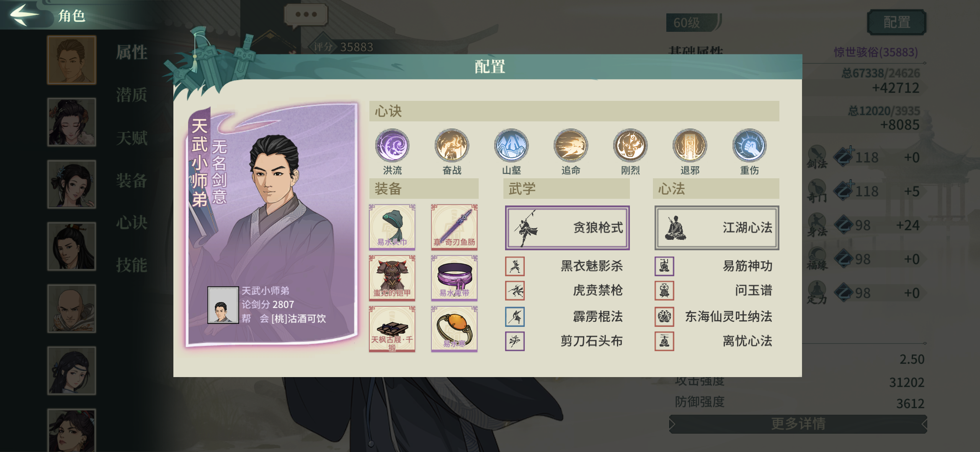View the 易水寒 amber ring item
Screen dimensions: 980x452
tap(454, 329)
